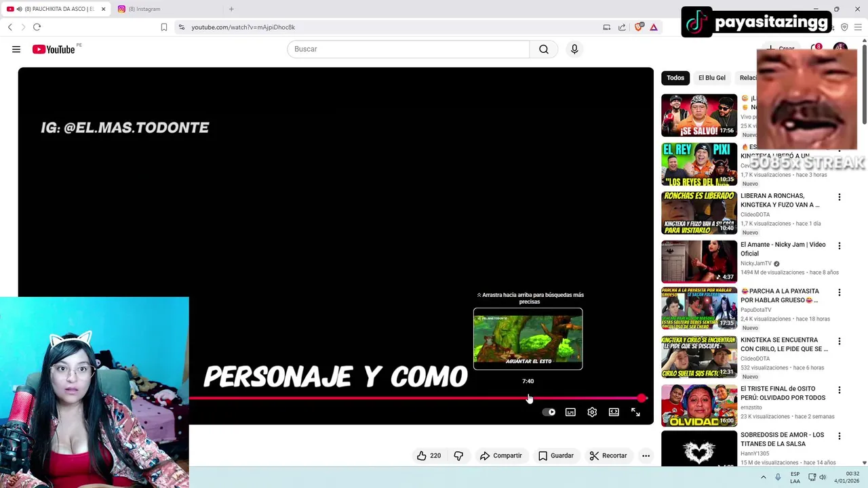Viewport: 868px width, 488px height.
Task: Open El TRISTE FINAL de OSITO PERÚ title
Action: [x=783, y=393]
